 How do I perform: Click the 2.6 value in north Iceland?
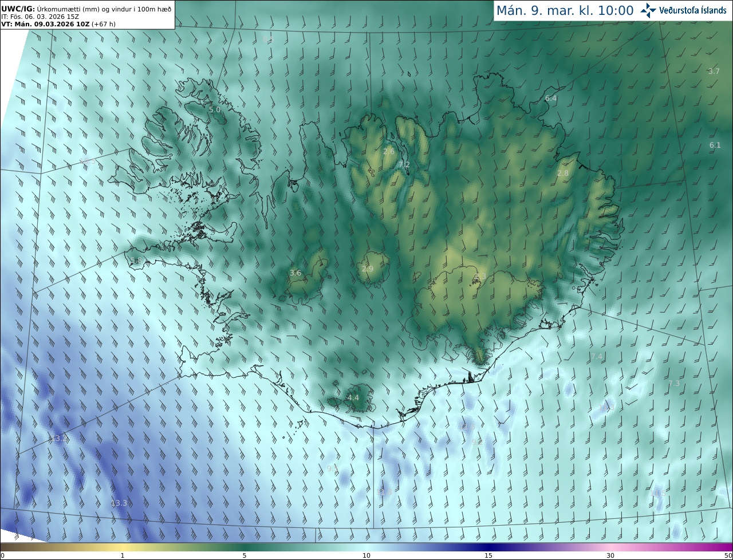[x=389, y=152]
